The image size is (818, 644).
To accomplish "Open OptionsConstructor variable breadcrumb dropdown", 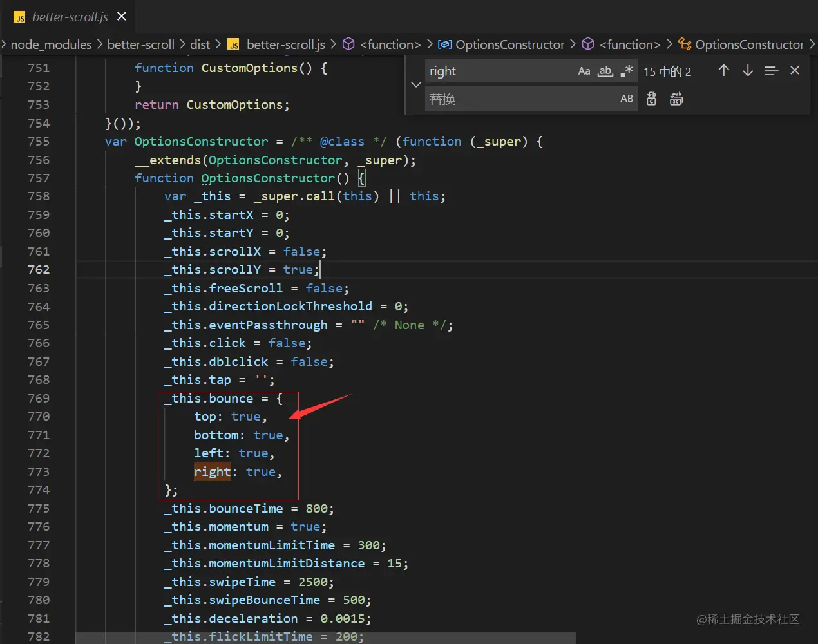I will (x=509, y=44).
